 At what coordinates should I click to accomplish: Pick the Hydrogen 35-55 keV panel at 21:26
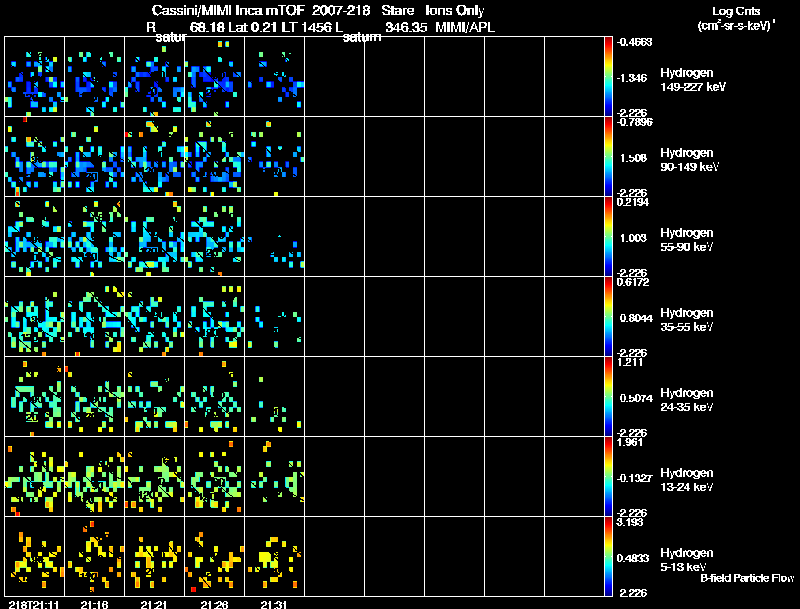pos(214,317)
